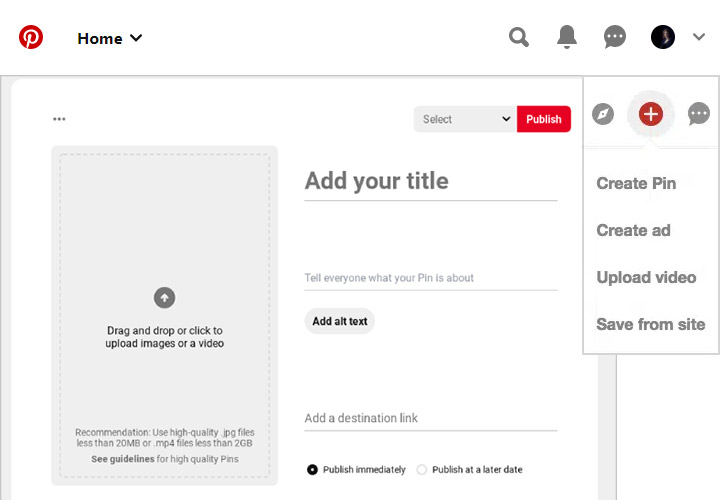Open the board Select dropdown
The image size is (720, 500).
click(465, 119)
